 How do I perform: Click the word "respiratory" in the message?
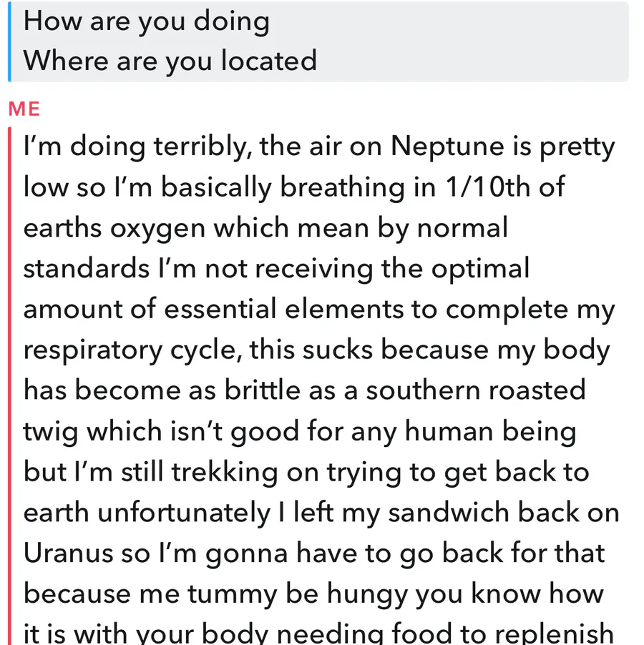tap(93, 351)
